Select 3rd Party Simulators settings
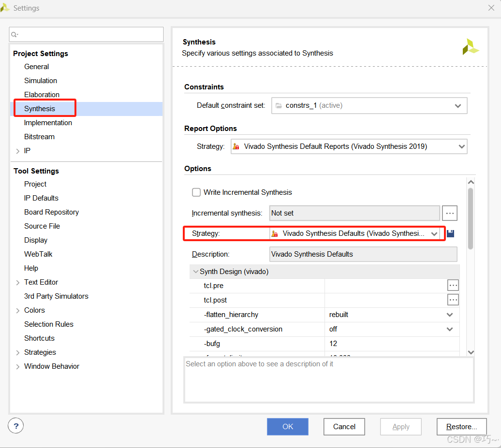 56,296
